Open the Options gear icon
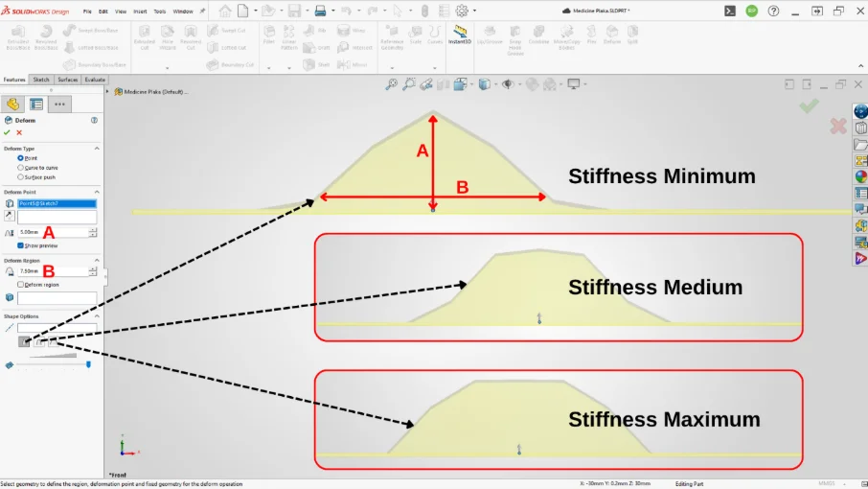The image size is (868, 489). (x=462, y=11)
